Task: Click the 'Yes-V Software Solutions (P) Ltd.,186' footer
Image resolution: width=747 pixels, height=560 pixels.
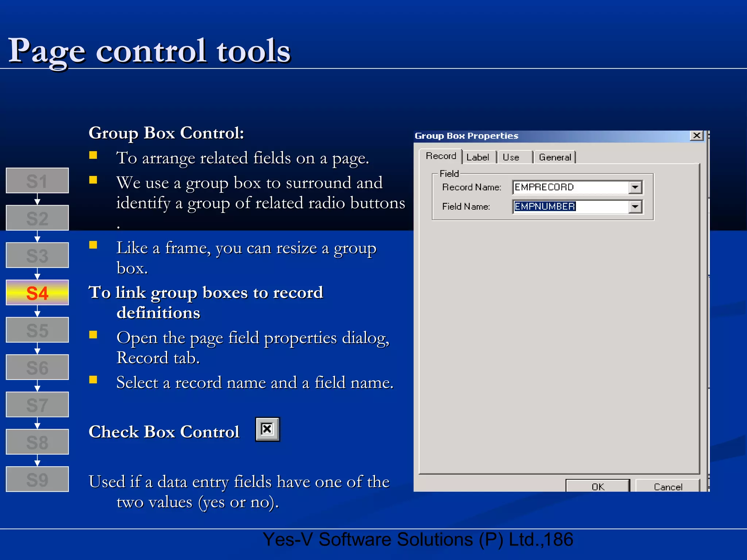Action: (x=418, y=540)
